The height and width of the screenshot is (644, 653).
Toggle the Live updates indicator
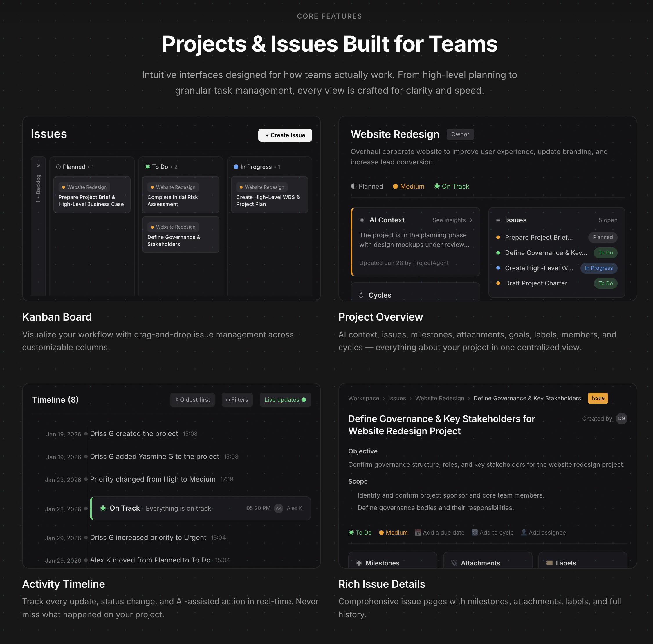(x=285, y=400)
